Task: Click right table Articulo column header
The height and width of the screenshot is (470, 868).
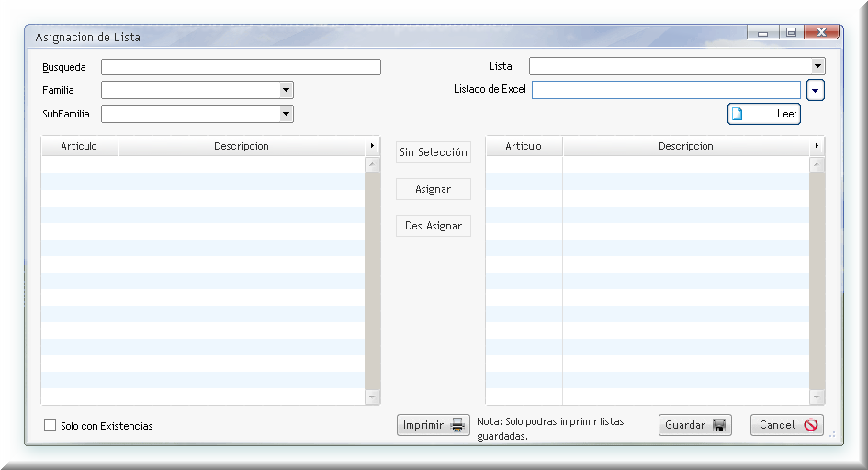Action: coord(524,146)
